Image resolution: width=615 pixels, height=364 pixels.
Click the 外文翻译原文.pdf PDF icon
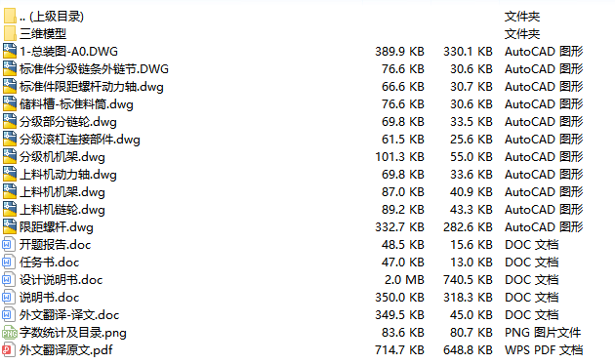9,350
